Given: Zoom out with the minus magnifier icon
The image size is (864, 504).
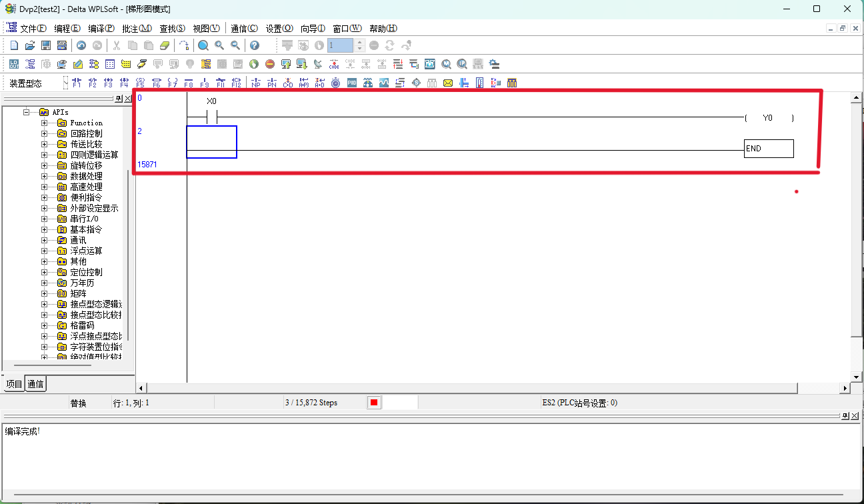Looking at the screenshot, I should pyautogui.click(x=235, y=45).
